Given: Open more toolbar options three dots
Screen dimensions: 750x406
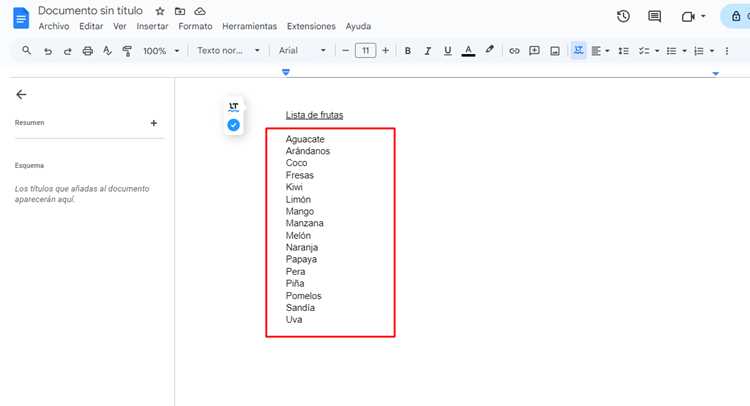Looking at the screenshot, I should pos(727,51).
